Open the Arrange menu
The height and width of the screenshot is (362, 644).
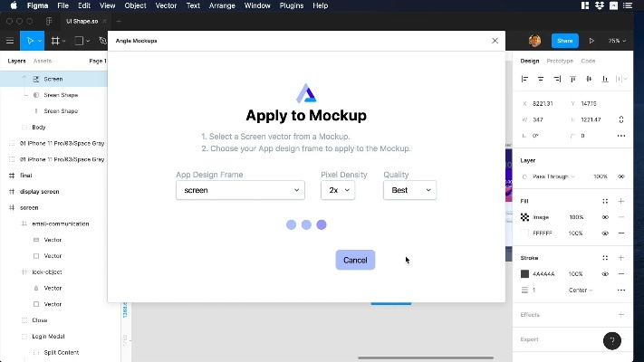click(x=222, y=5)
